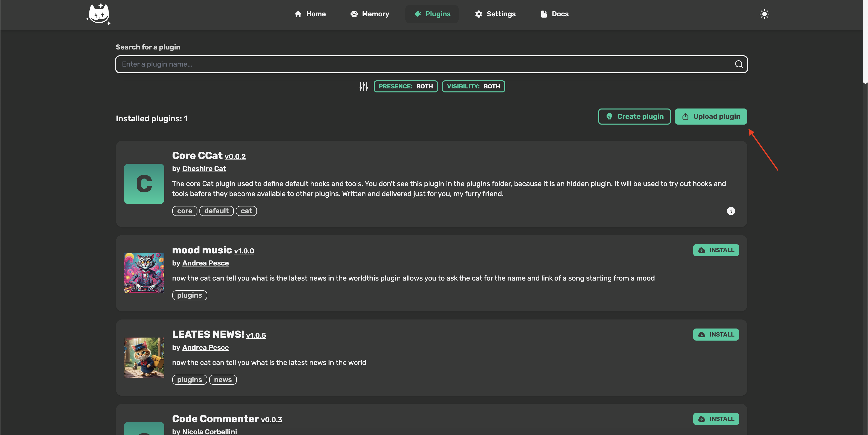Click the mood music plugin thumbnail

point(144,273)
